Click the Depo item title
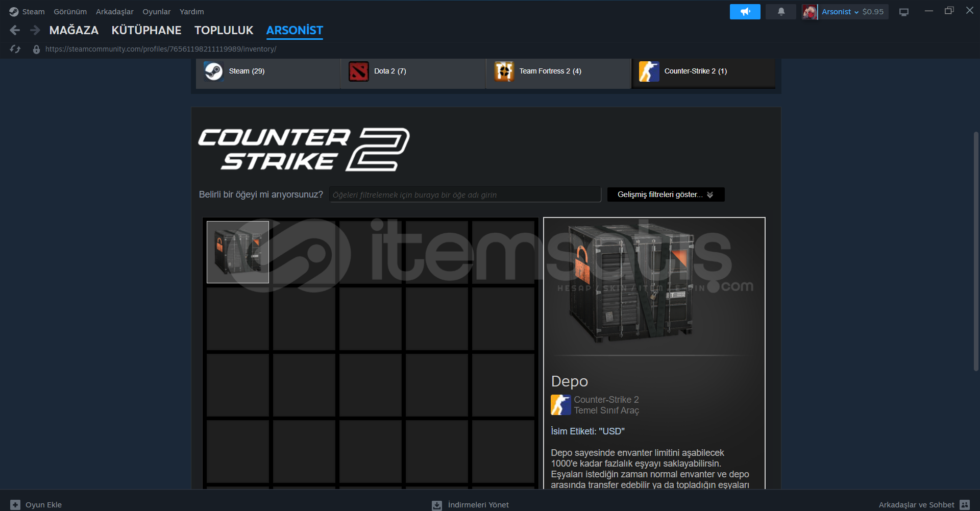 [569, 381]
